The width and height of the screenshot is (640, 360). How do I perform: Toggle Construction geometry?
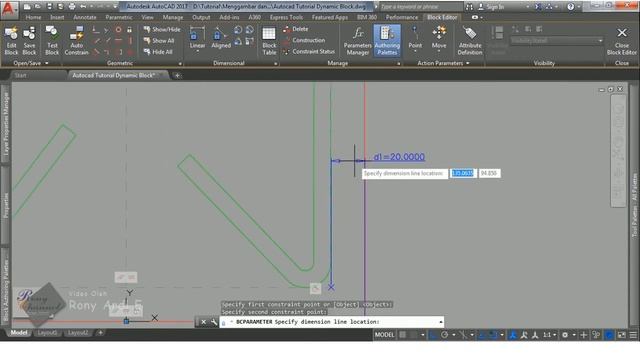point(304,40)
